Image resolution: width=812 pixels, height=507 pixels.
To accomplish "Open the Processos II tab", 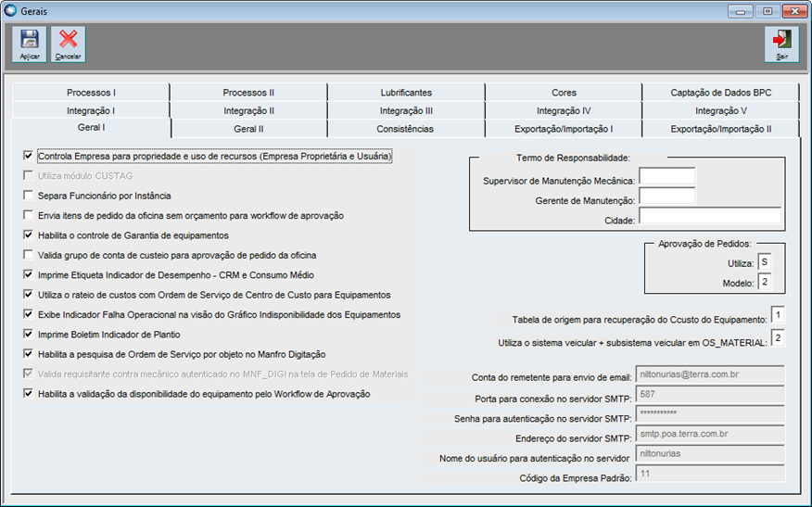I will pyautogui.click(x=248, y=92).
